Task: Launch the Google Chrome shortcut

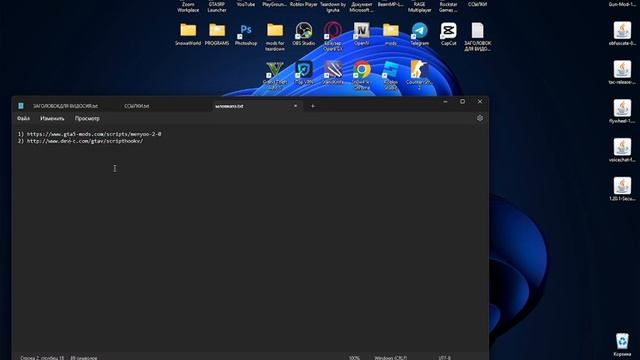Action: (x=362, y=76)
